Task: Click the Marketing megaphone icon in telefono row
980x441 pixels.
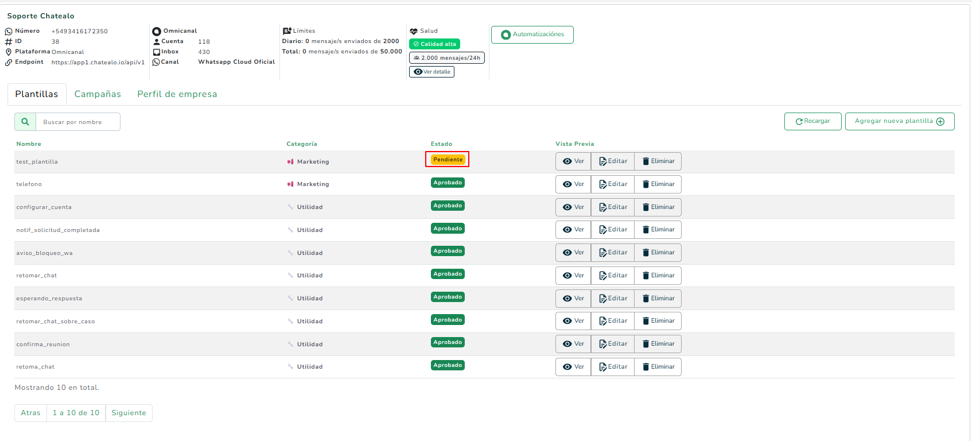Action: coord(290,184)
